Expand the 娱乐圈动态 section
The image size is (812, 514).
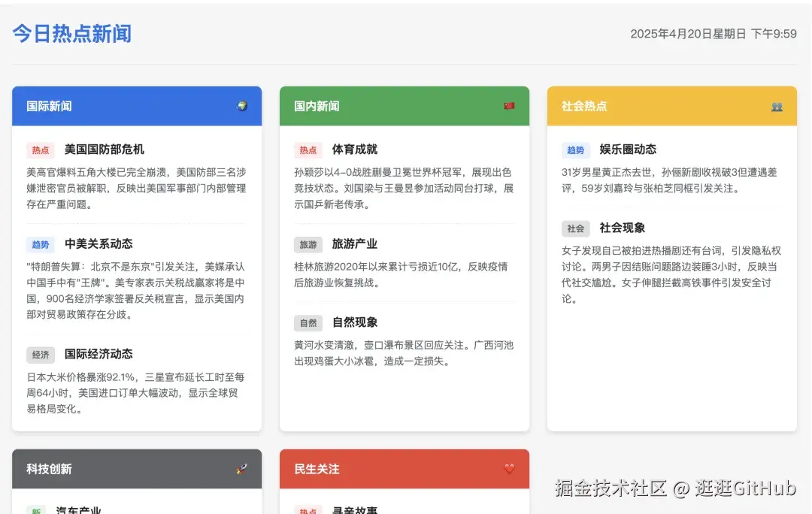tap(628, 150)
